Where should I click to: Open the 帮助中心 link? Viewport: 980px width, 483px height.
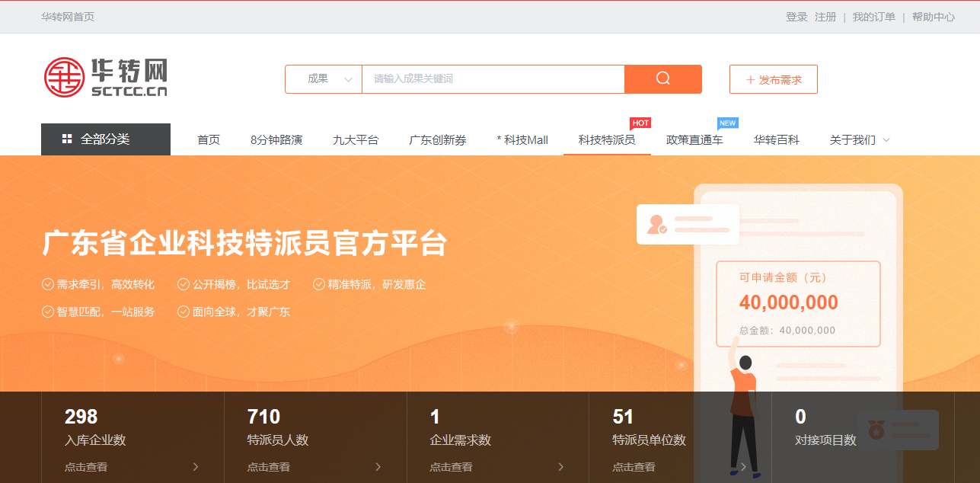pyautogui.click(x=934, y=17)
